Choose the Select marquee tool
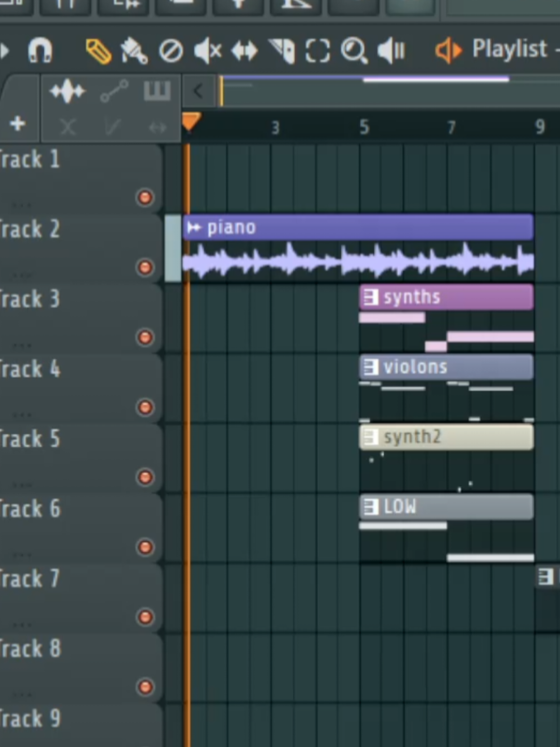 tap(318, 50)
